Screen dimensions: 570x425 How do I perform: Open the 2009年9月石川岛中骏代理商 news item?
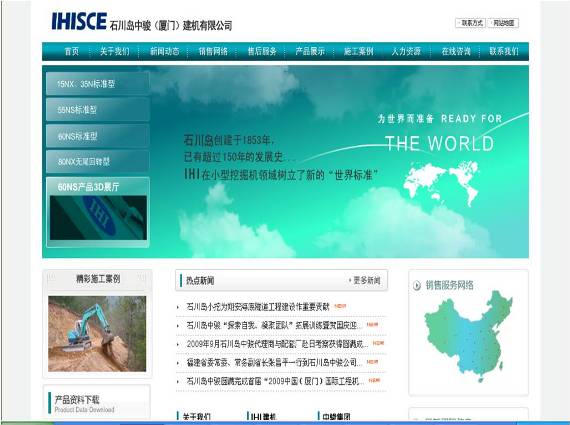pyautogui.click(x=277, y=344)
